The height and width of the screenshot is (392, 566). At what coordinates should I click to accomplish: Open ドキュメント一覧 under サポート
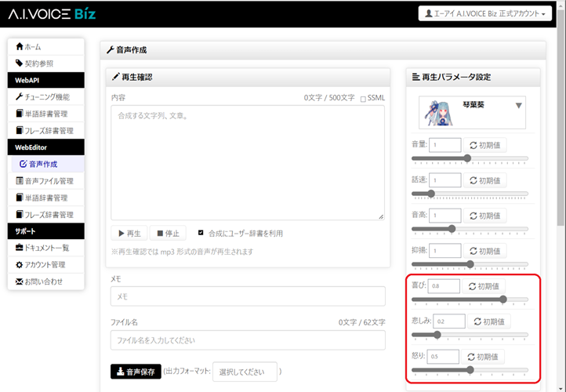(x=45, y=248)
